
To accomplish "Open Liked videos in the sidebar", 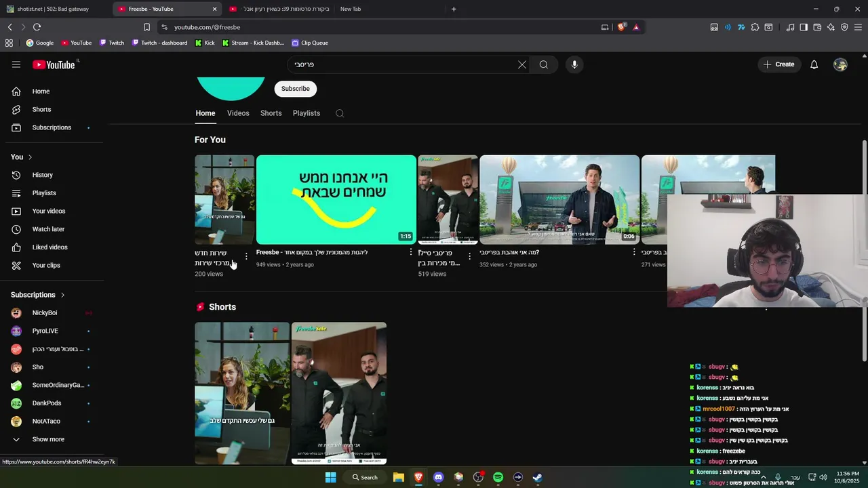I will pyautogui.click(x=52, y=247).
